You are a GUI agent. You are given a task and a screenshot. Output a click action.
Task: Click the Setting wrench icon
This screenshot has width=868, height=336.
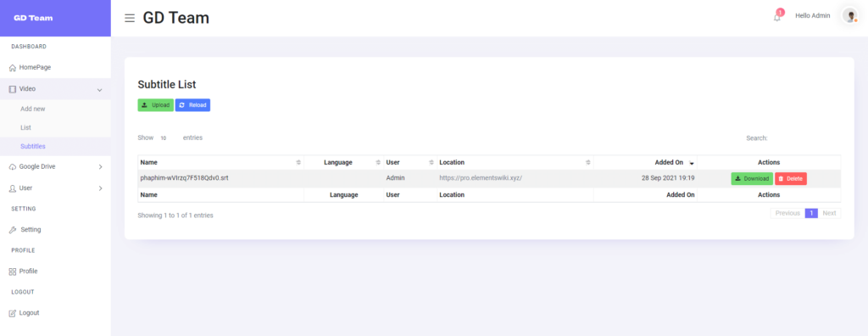13,230
